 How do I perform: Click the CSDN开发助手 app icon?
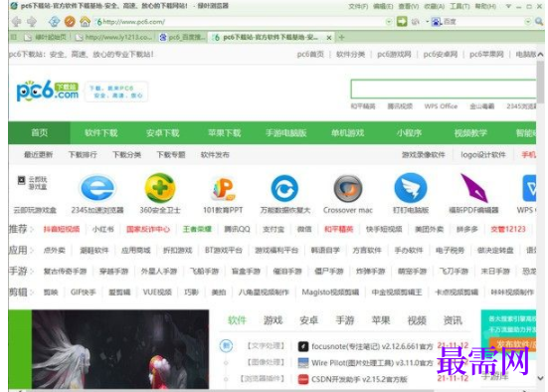pyautogui.click(x=303, y=379)
